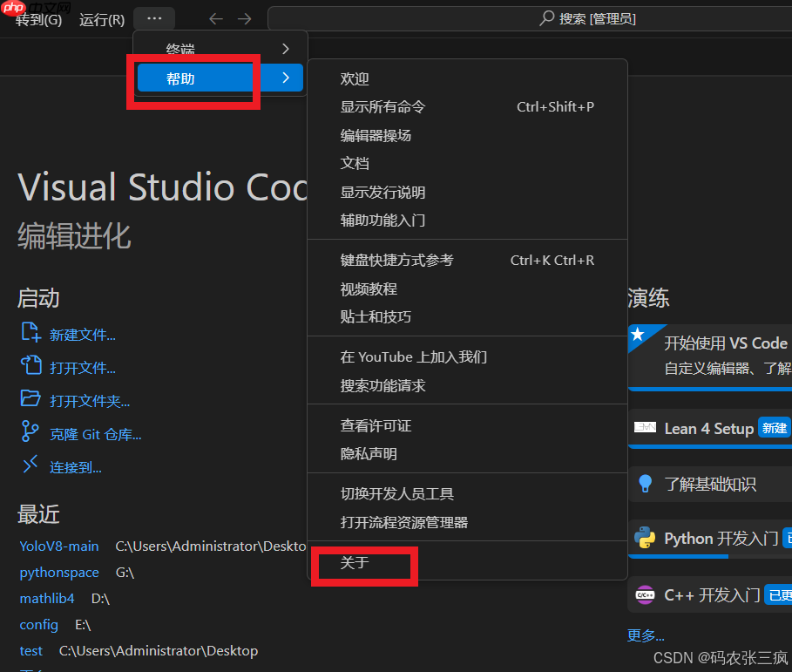Click the php中文网 logo top-left
This screenshot has width=792, height=672.
(12, 10)
